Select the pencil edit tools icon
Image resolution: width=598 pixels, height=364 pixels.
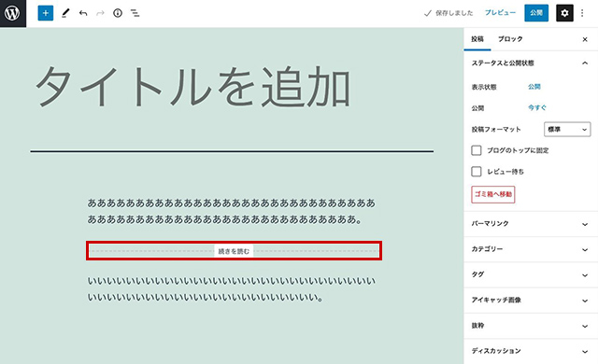click(65, 13)
